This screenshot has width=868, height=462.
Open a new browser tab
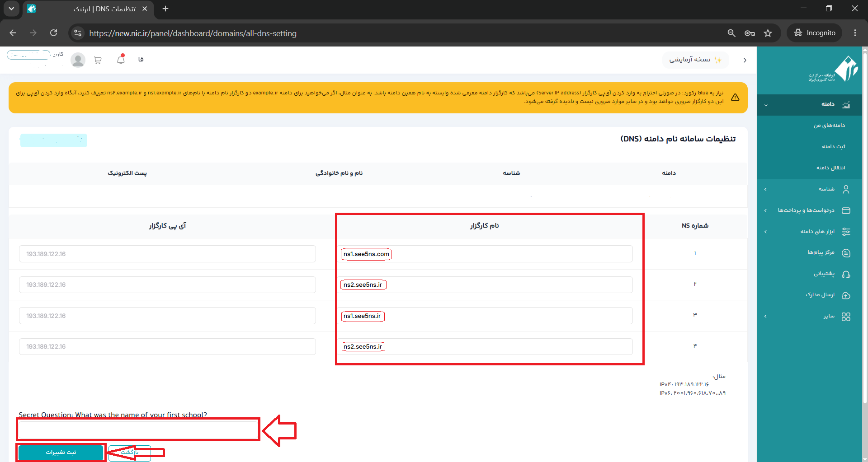coord(165,9)
